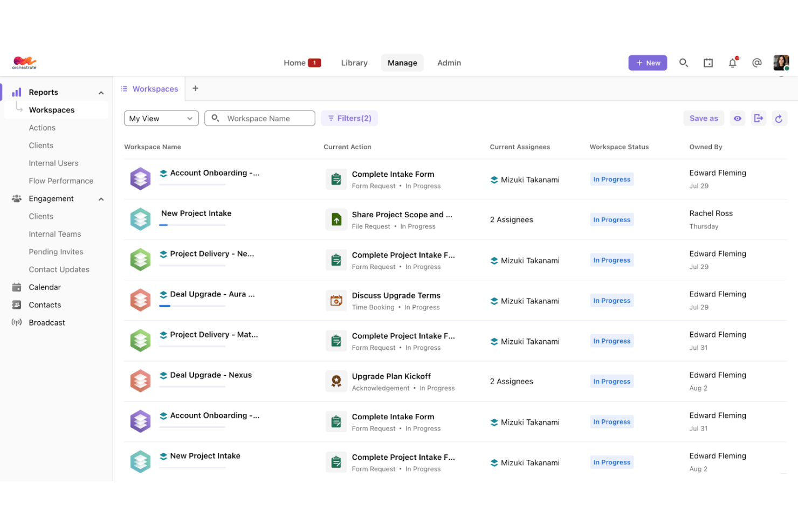Open the Filters(2) button
The height and width of the screenshot is (532, 798).
(349, 119)
